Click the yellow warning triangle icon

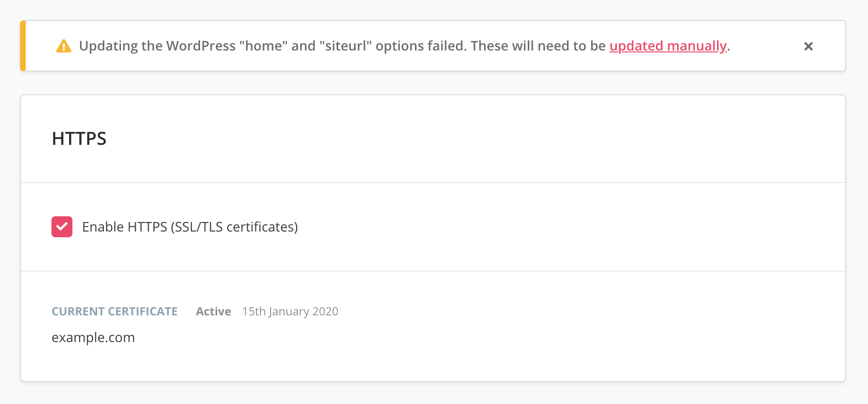pos(64,46)
